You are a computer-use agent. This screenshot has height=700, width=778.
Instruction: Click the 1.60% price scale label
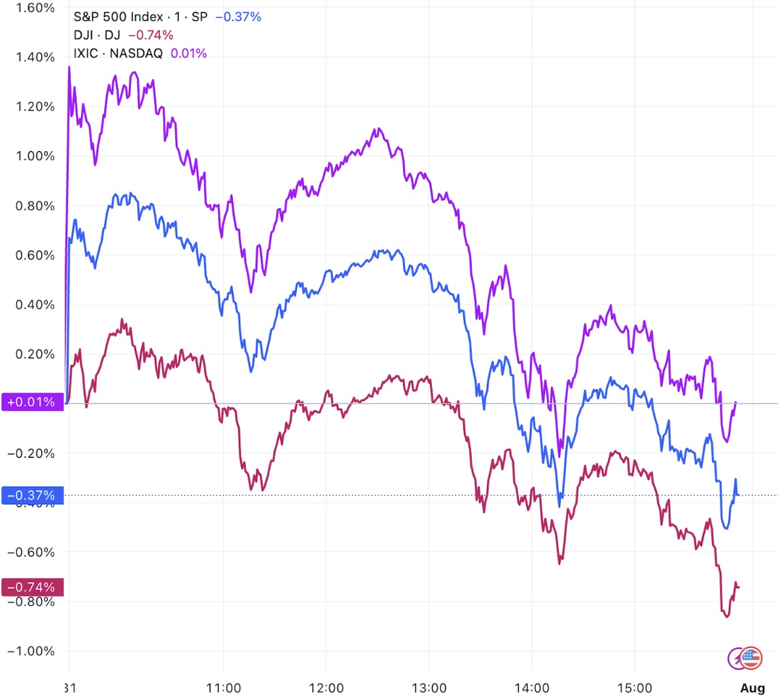click(35, 8)
